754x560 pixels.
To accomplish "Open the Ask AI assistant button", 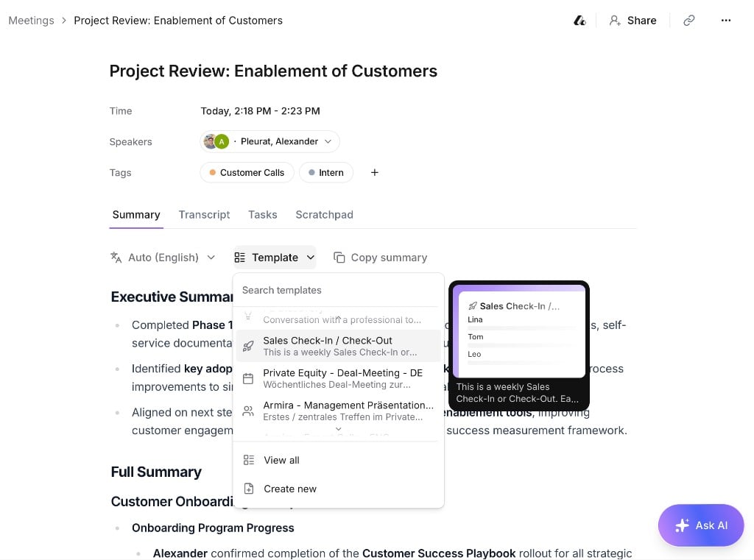I will tap(701, 525).
